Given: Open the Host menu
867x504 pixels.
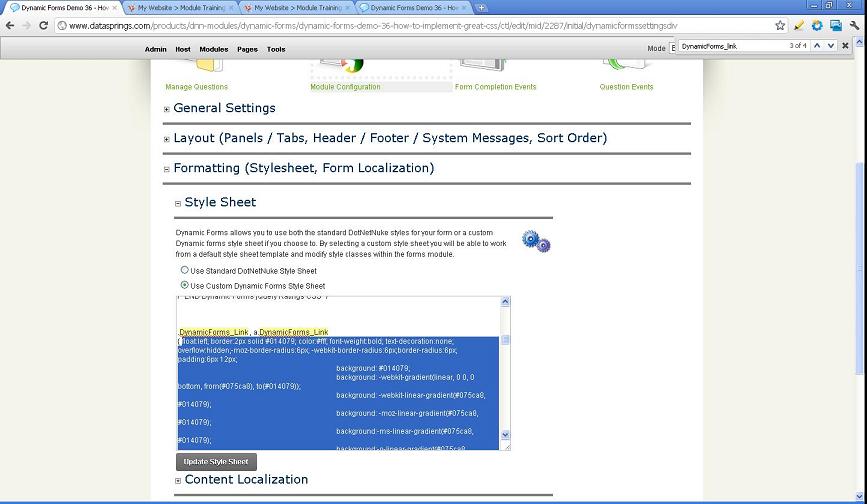Looking at the screenshot, I should [x=182, y=49].
